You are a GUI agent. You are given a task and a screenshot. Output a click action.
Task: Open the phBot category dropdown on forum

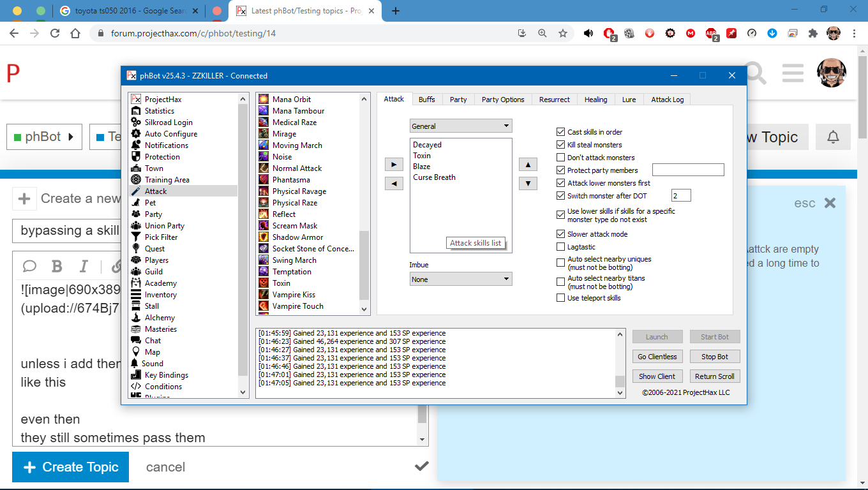click(44, 137)
